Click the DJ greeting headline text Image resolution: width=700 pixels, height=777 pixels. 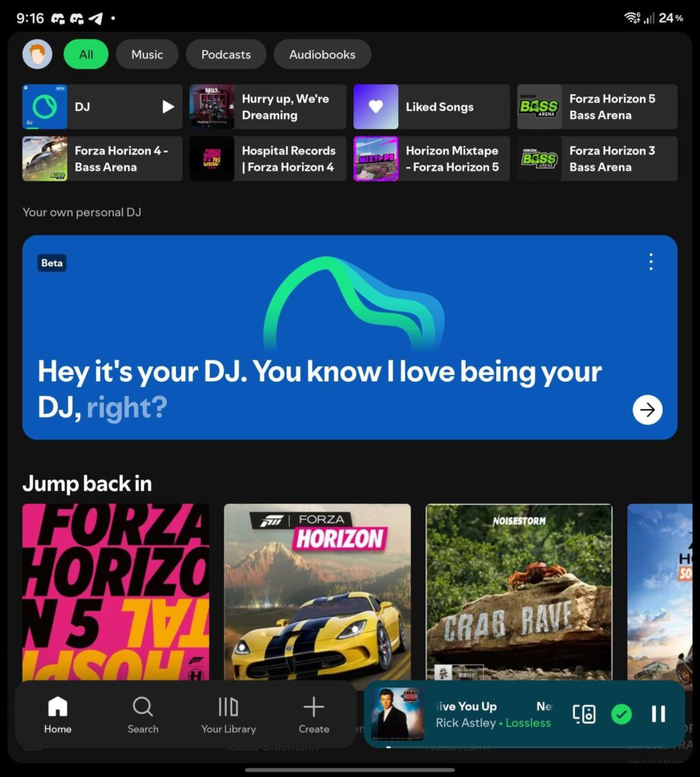coord(319,389)
